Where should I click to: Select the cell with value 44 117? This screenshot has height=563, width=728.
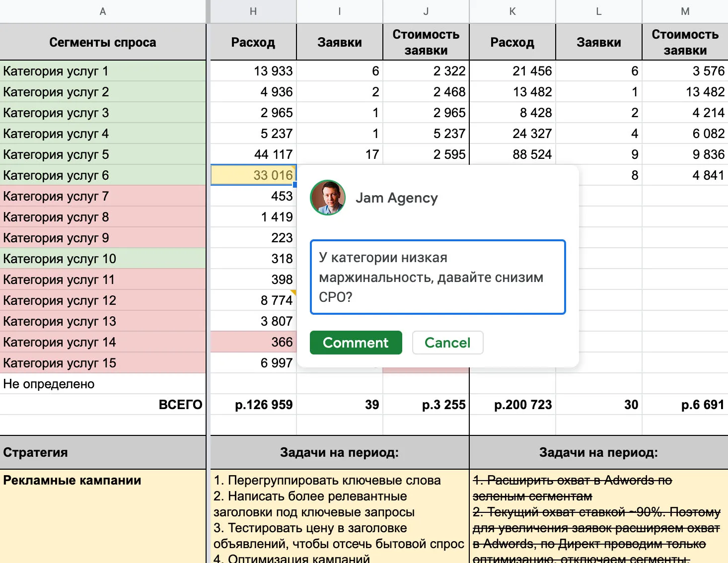coord(253,154)
